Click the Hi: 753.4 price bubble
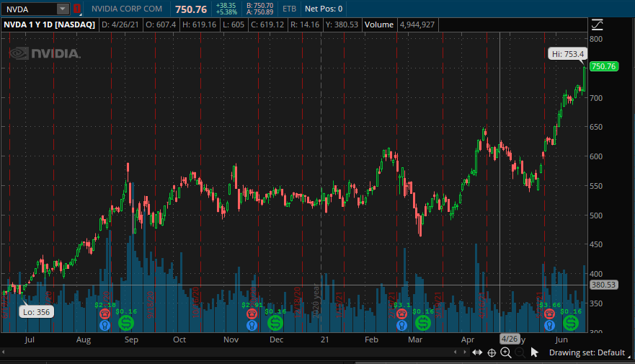The image size is (635, 364). pyautogui.click(x=568, y=54)
